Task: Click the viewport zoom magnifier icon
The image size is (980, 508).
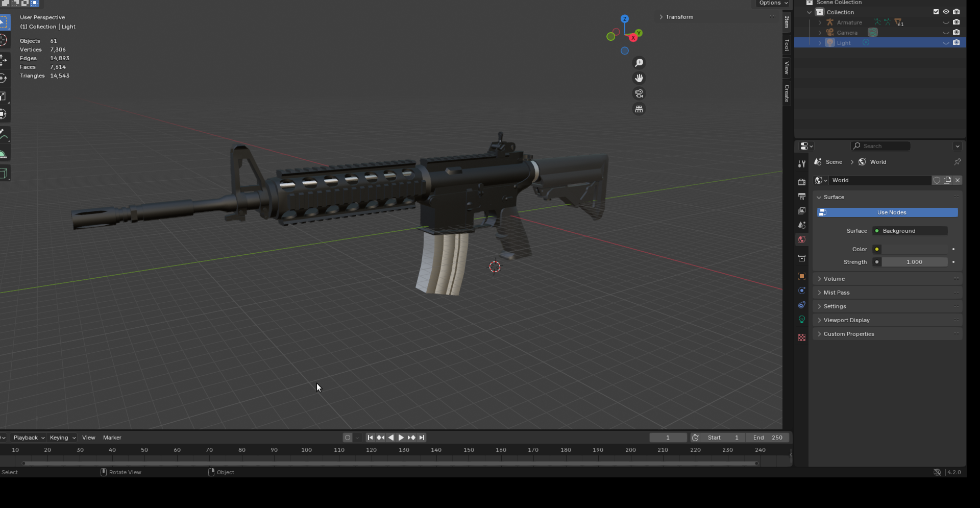Action: pyautogui.click(x=639, y=63)
